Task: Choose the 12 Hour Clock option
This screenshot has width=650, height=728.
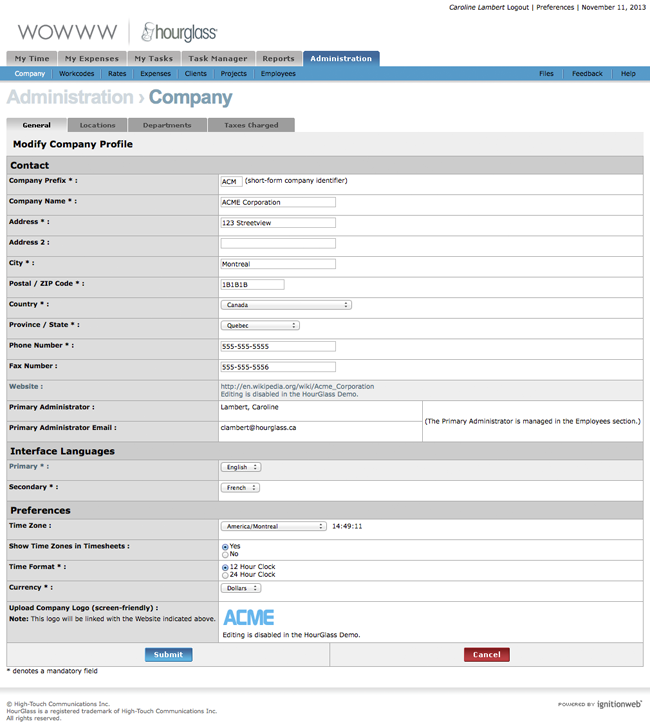Action: click(x=224, y=567)
